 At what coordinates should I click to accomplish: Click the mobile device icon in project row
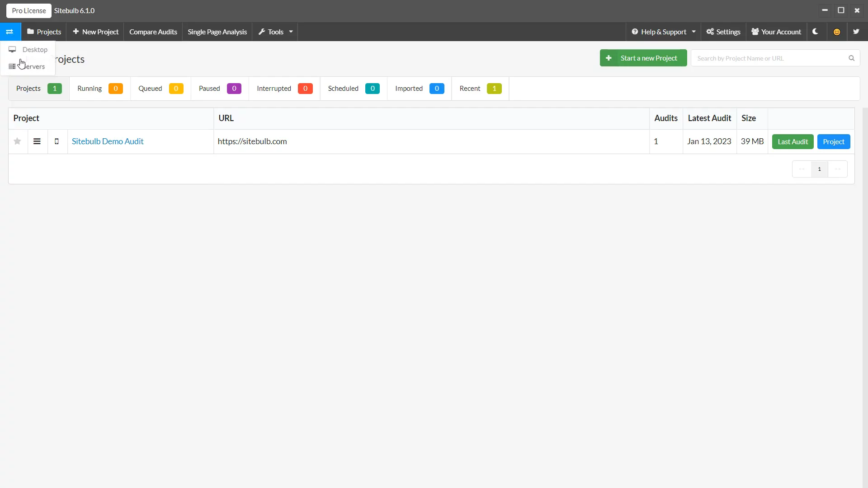[x=57, y=141]
